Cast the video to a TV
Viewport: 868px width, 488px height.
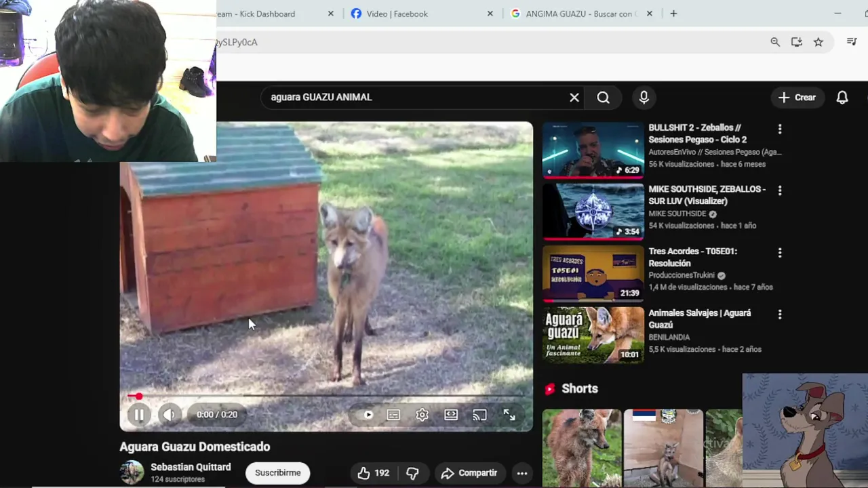(479, 415)
